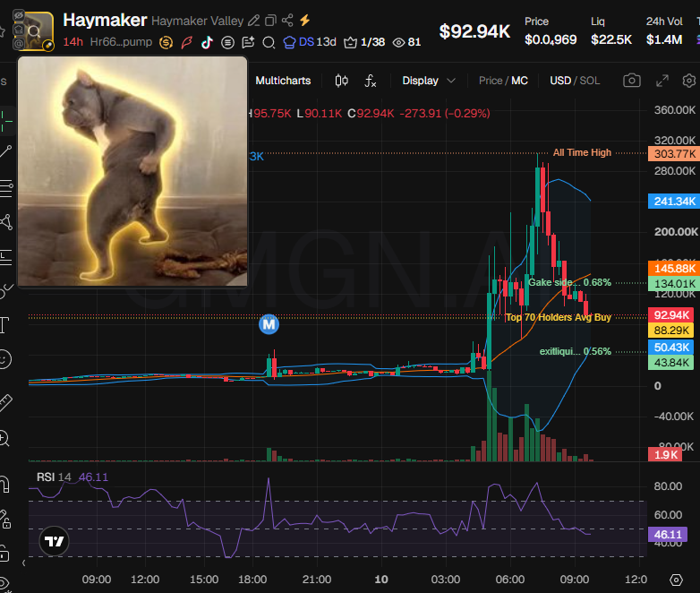Click the orange dollar swap icon
The height and width of the screenshot is (593, 700).
tap(166, 42)
